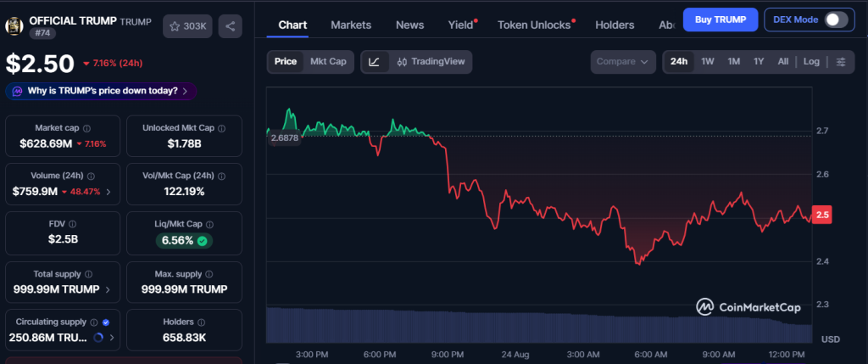
Task: Select the All time range
Action: (x=782, y=61)
